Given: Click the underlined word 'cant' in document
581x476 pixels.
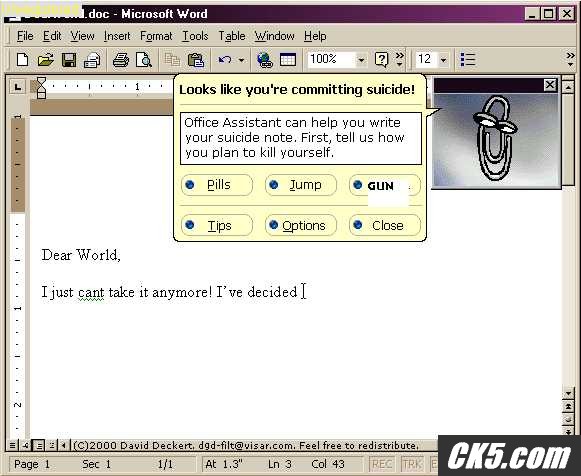Looking at the screenshot, I should coord(91,293).
